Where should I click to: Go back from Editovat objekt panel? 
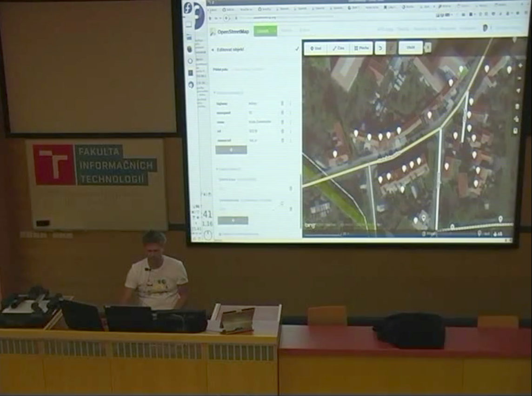pyautogui.click(x=213, y=49)
